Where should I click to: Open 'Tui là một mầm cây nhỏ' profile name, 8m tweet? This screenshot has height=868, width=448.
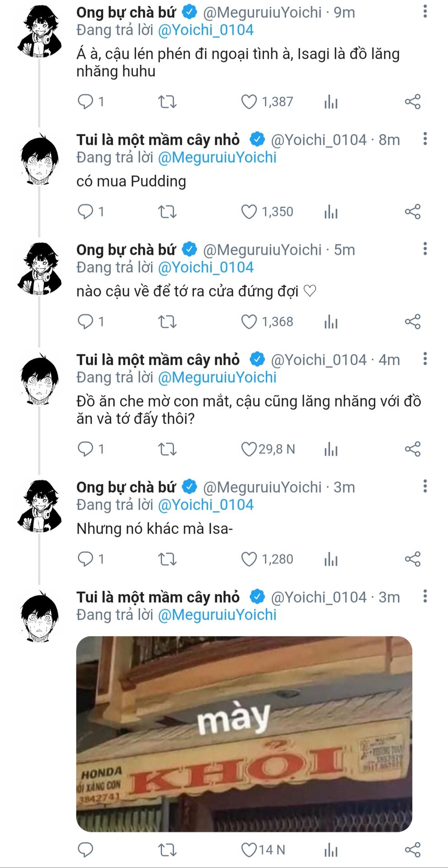[x=158, y=140]
